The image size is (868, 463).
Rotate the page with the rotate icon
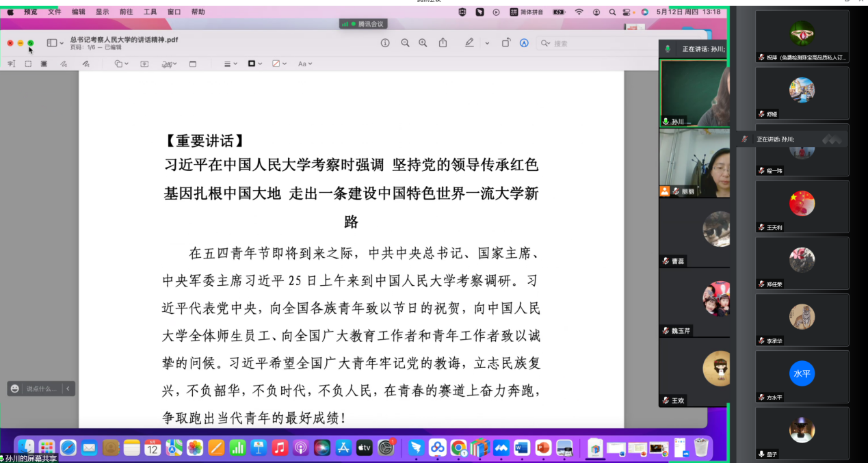pyautogui.click(x=506, y=42)
